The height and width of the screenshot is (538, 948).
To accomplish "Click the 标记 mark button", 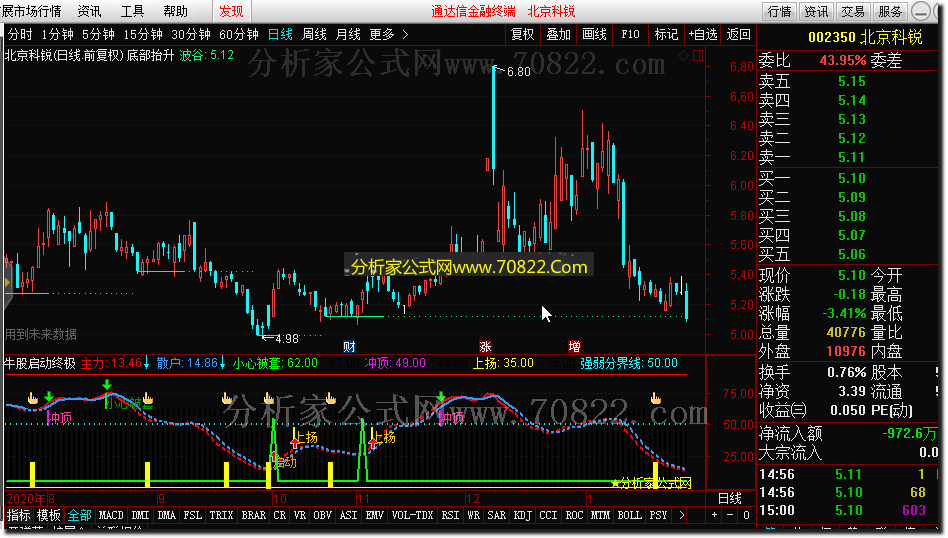I will pyautogui.click(x=666, y=34).
